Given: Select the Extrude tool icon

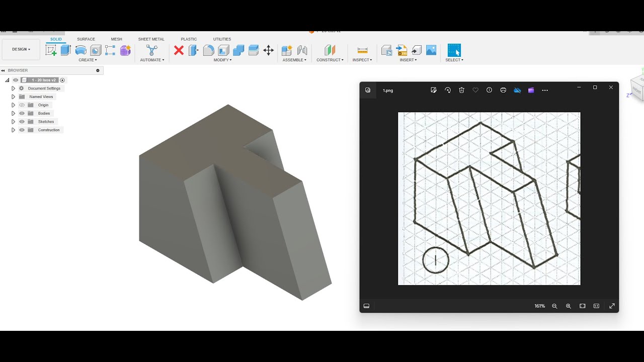Looking at the screenshot, I should (66, 50).
